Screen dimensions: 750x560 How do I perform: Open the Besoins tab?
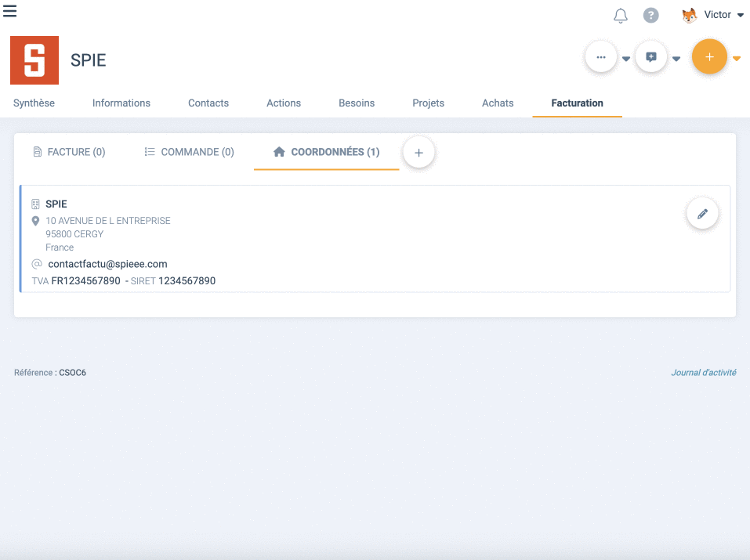click(357, 103)
